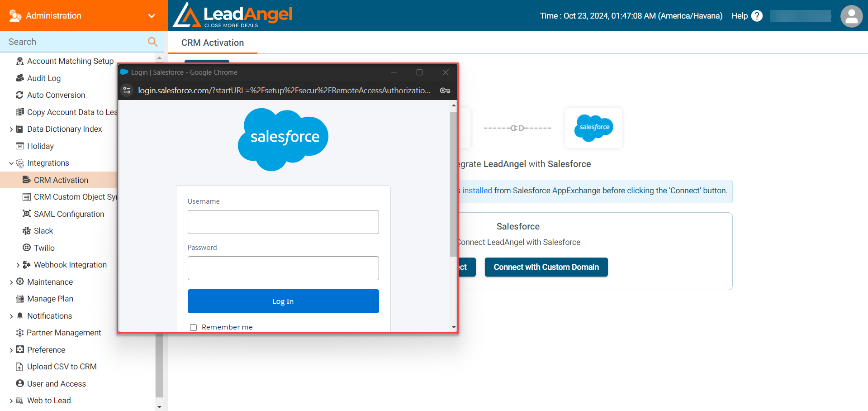
Task: Expand the Preference tree node
Action: point(11,350)
